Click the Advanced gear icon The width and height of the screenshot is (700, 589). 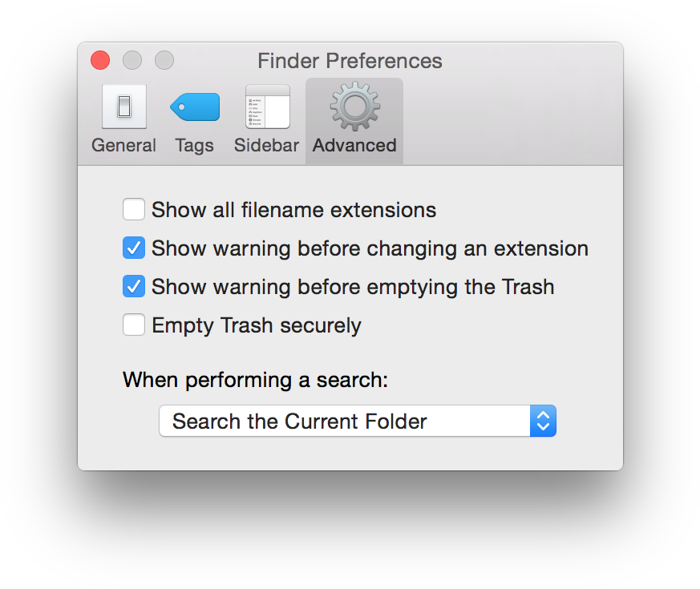tap(355, 107)
